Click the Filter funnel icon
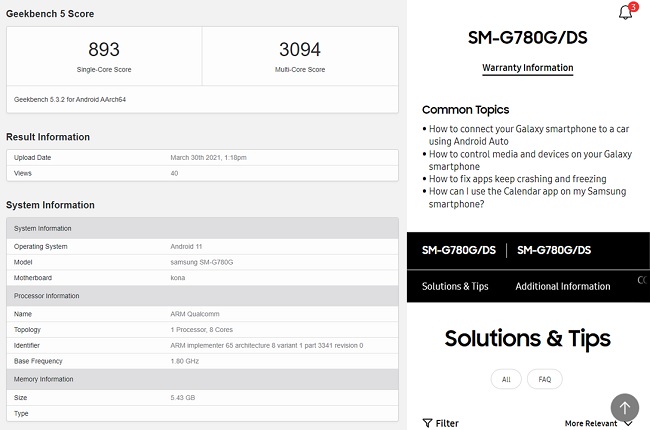This screenshot has height=430, width=650. click(427, 423)
